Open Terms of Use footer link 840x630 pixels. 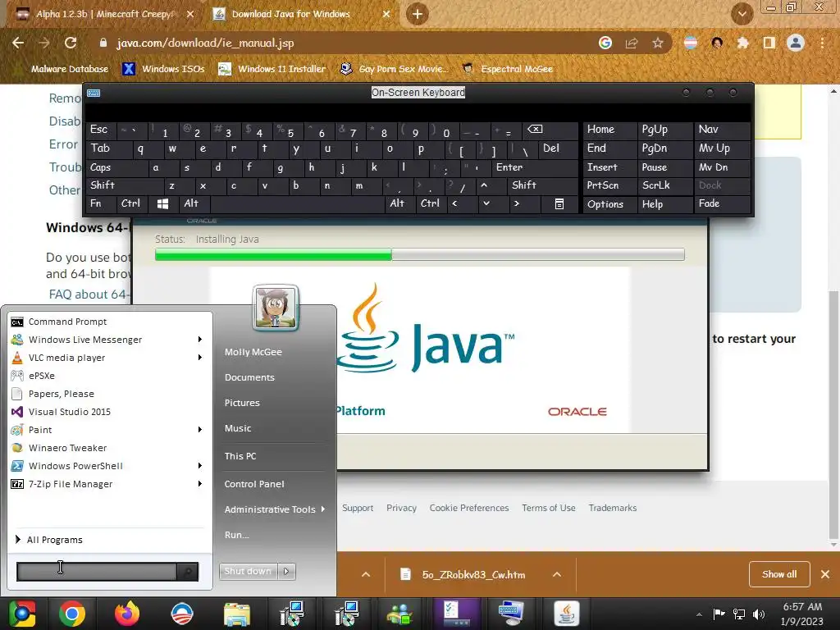549,508
